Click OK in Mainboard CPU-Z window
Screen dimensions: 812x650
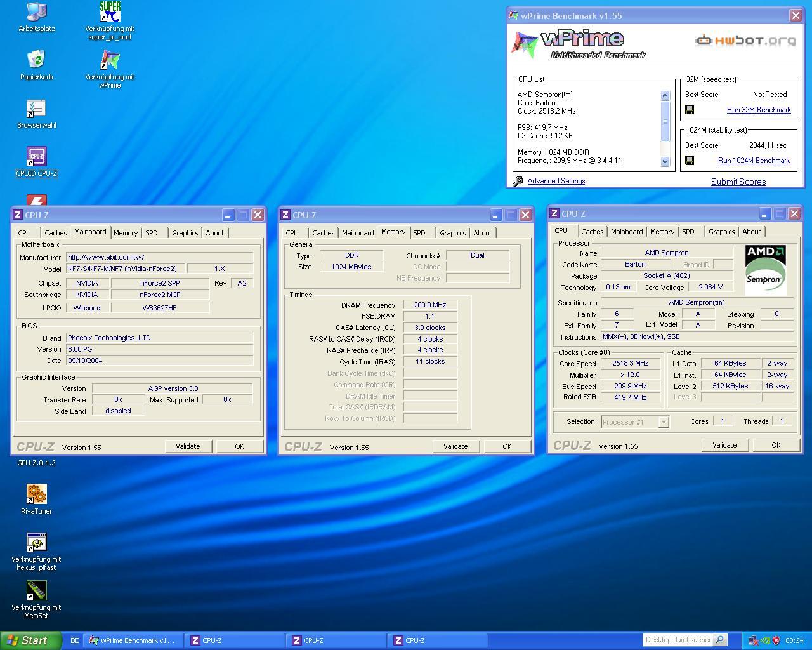coord(239,446)
